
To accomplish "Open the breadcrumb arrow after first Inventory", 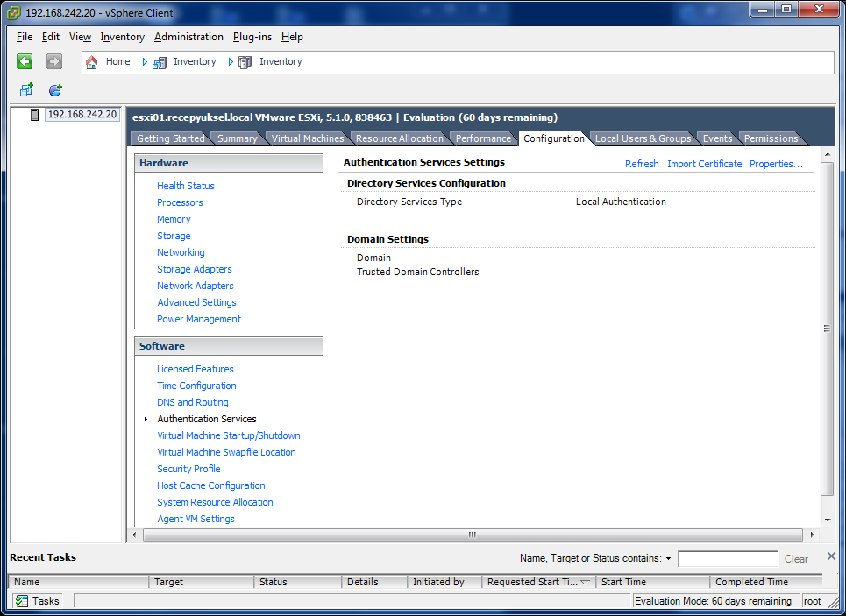I will (x=231, y=62).
